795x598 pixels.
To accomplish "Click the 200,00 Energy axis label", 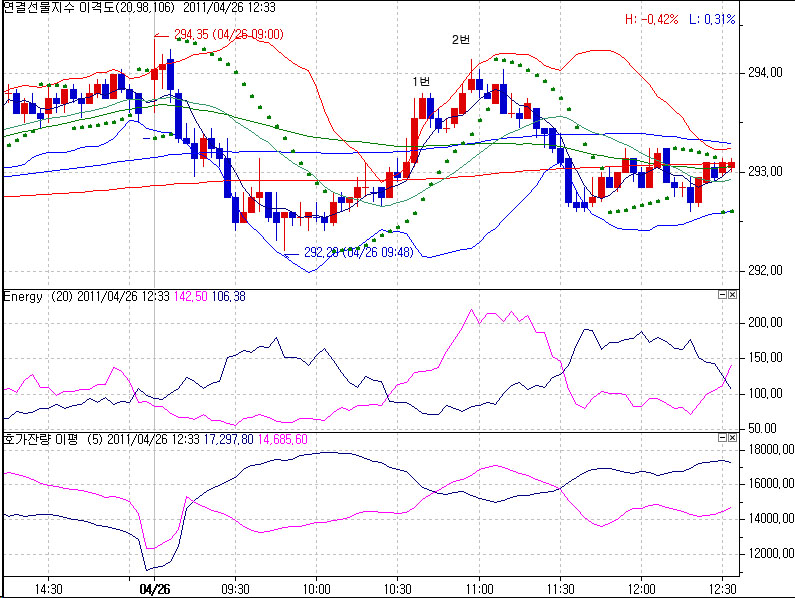I will pos(766,323).
